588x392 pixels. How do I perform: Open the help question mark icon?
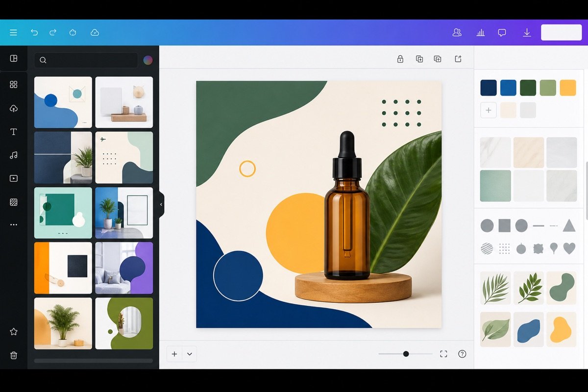[x=462, y=354]
